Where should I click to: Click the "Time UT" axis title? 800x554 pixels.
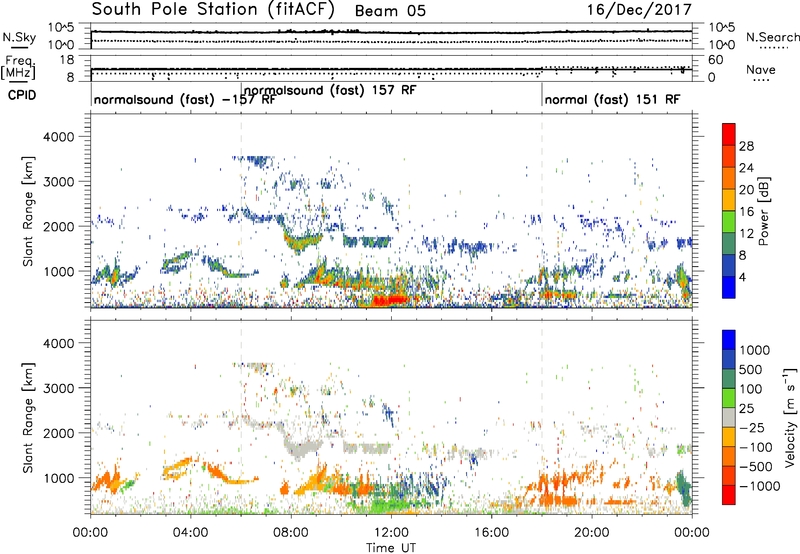click(391, 548)
